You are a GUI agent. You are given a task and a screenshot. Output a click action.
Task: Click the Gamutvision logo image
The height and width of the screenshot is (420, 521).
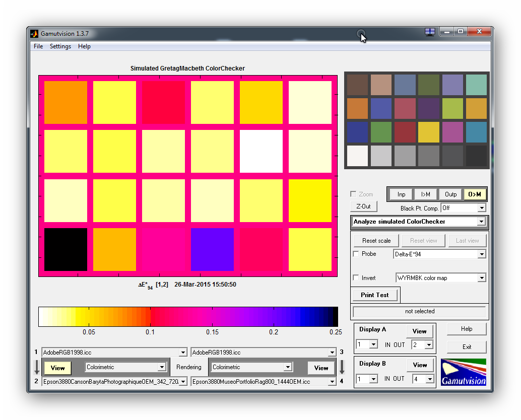(463, 372)
